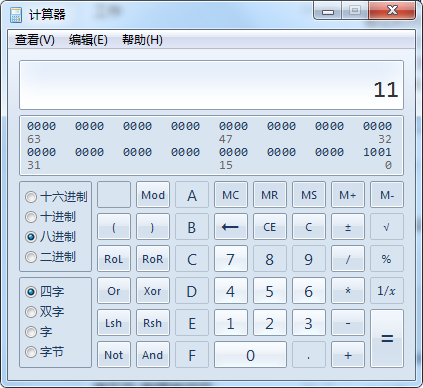Click the M- button
Screen dimensions: 423x388
[387, 195]
